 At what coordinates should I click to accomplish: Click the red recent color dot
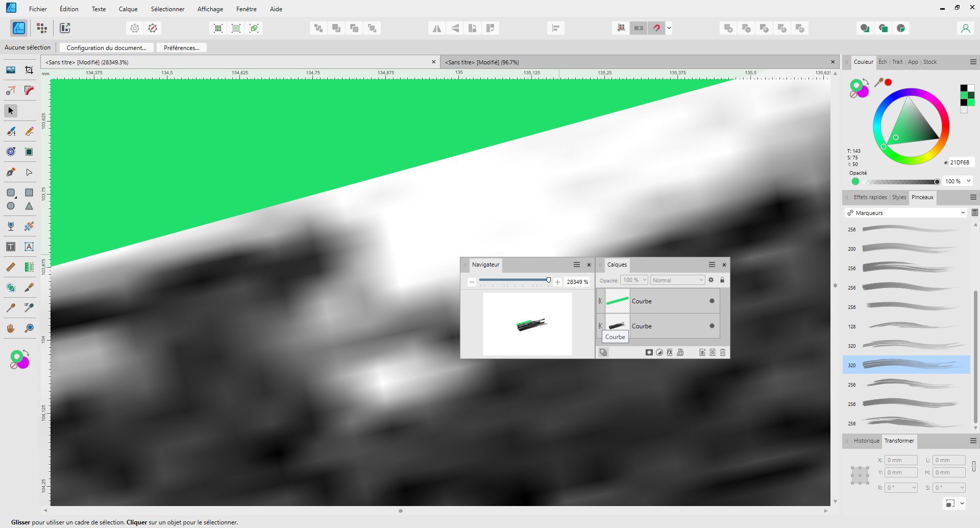click(x=888, y=82)
